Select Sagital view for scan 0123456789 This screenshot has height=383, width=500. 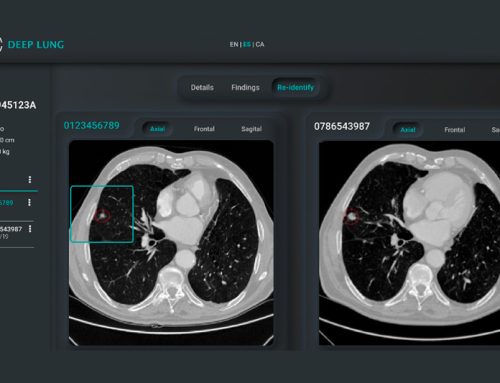[251, 129]
